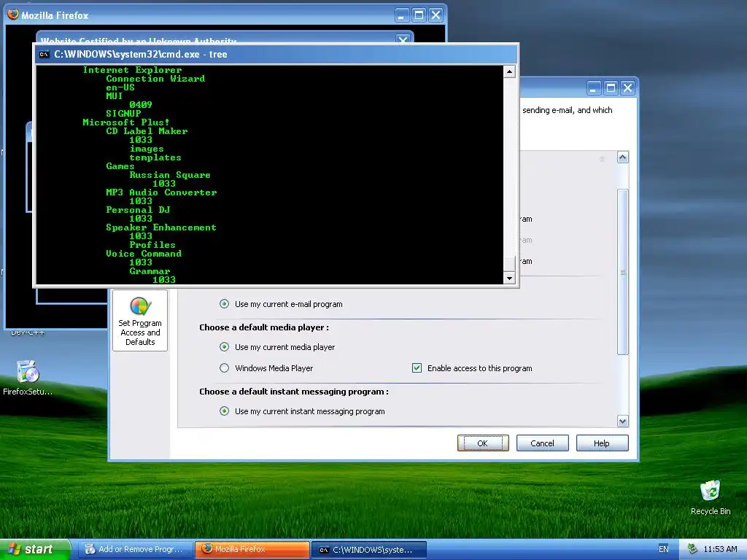Viewport: 747px width, 560px height.
Task: Click 'Choose a default instant messaging program' heading
Action: pyautogui.click(x=294, y=392)
